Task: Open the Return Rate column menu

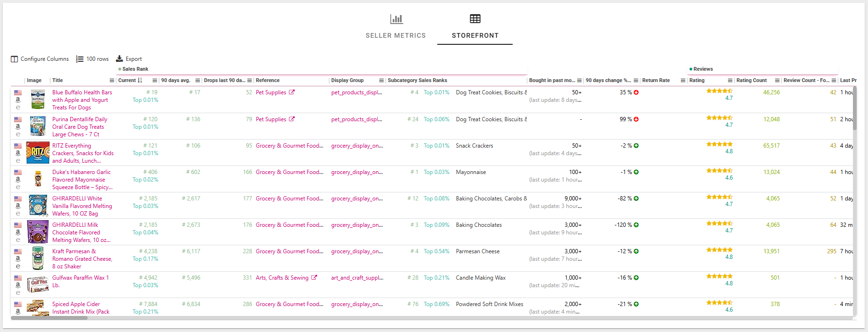Action: [683, 81]
